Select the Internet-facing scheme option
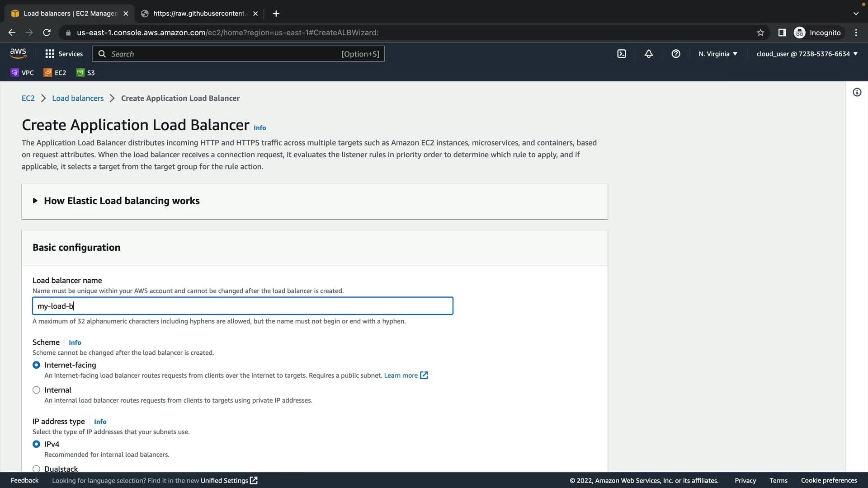The image size is (868, 488). [37, 365]
